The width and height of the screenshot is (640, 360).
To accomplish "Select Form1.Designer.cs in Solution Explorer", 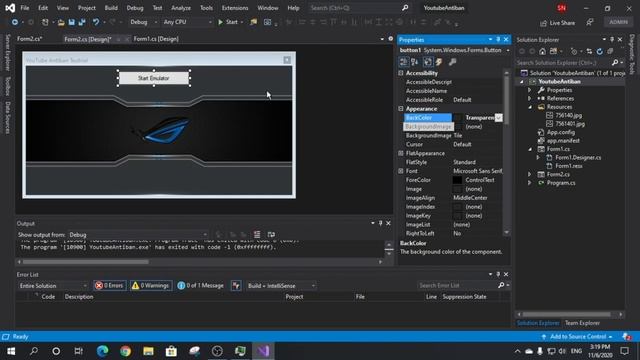I will 578,158.
